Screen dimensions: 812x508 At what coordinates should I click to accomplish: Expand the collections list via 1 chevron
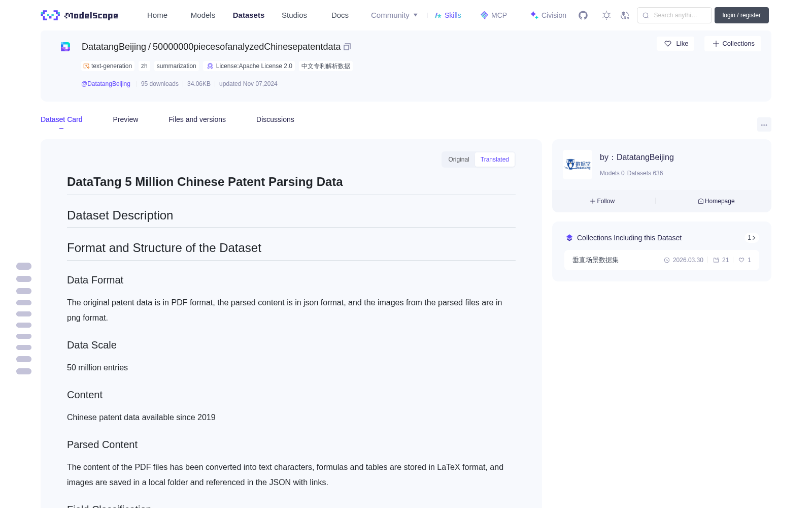tap(752, 238)
